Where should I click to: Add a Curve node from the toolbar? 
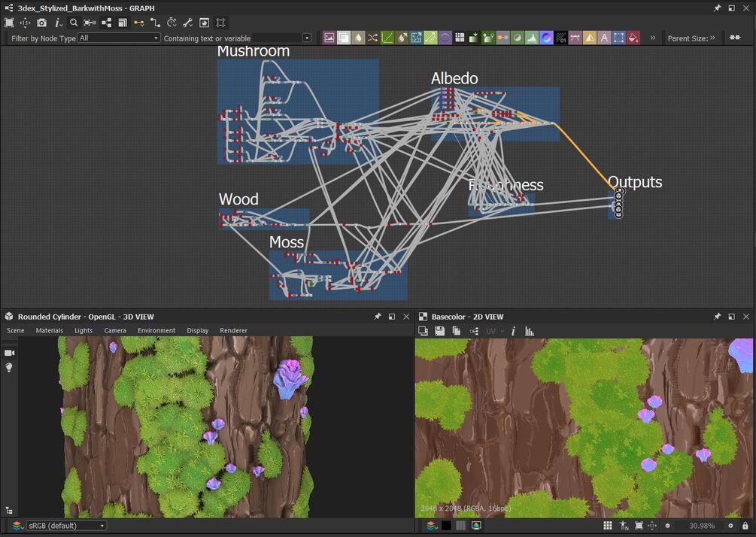click(387, 38)
